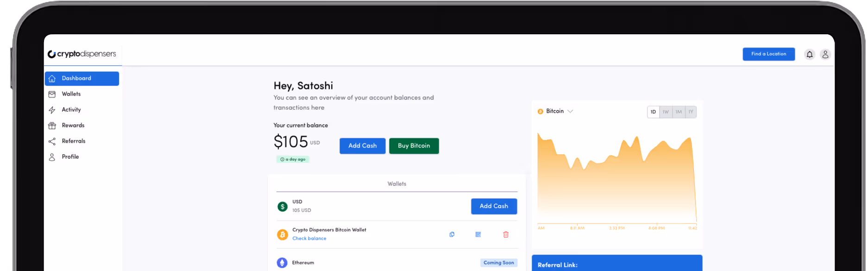
Task: Click the '3:33 PM' chart axis label
Action: [617, 228]
